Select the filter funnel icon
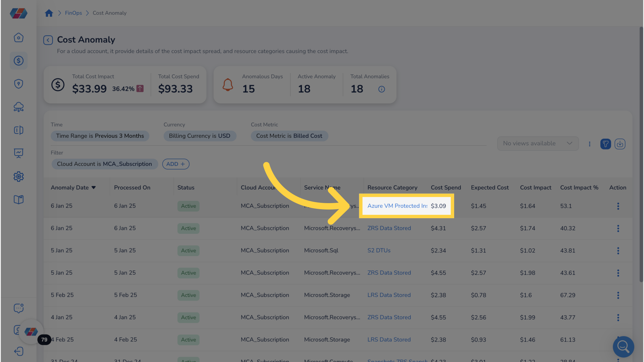The image size is (644, 362). (x=605, y=144)
